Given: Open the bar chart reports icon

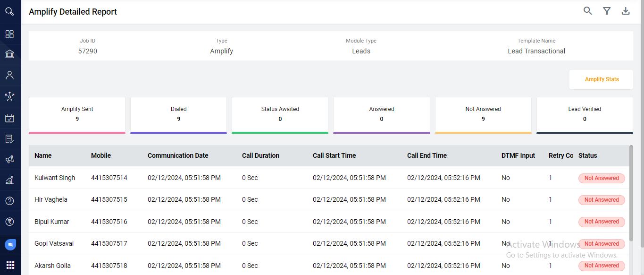Looking at the screenshot, I should pos(9,180).
